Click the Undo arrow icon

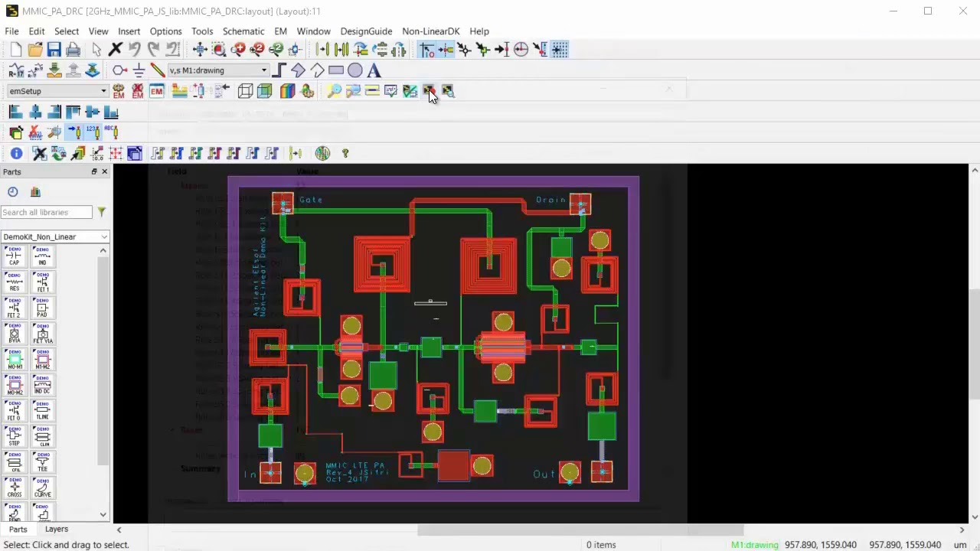point(135,50)
